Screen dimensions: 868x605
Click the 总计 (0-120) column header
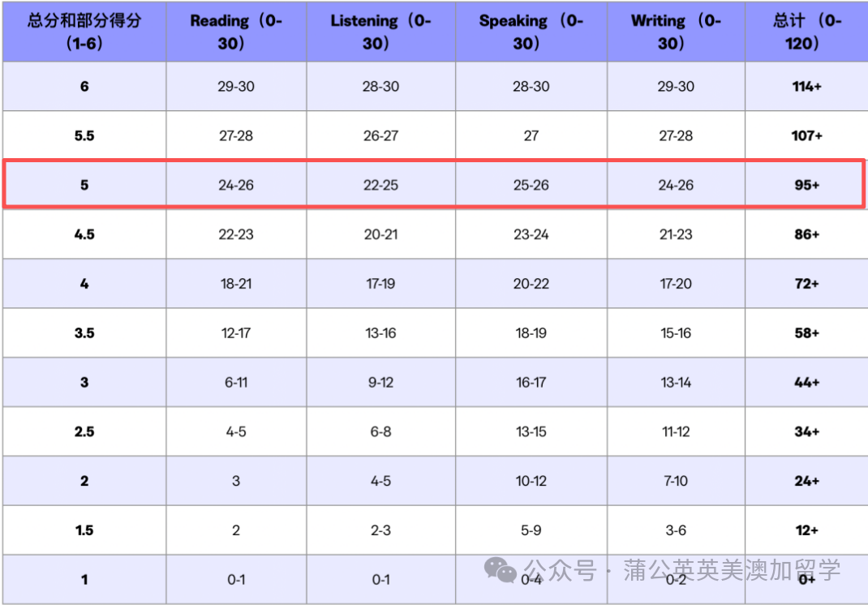coord(806,32)
